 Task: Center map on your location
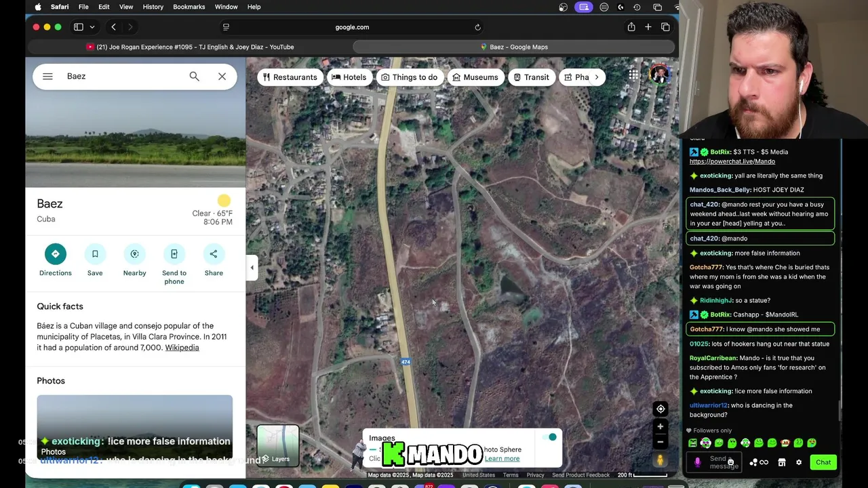(660, 409)
